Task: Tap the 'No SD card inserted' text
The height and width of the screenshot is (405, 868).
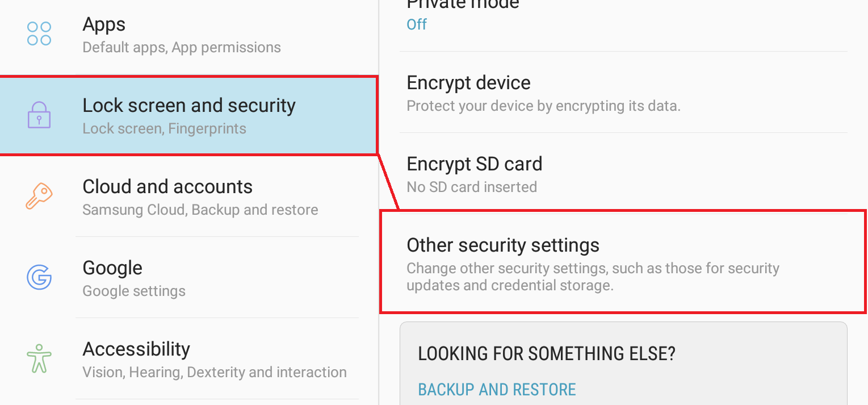Action: (472, 187)
